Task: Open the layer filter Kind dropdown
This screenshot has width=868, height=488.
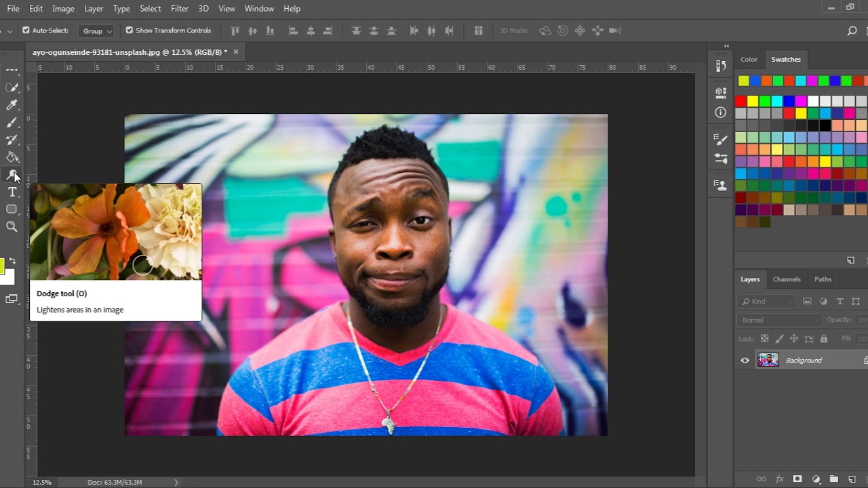Action: tap(767, 301)
